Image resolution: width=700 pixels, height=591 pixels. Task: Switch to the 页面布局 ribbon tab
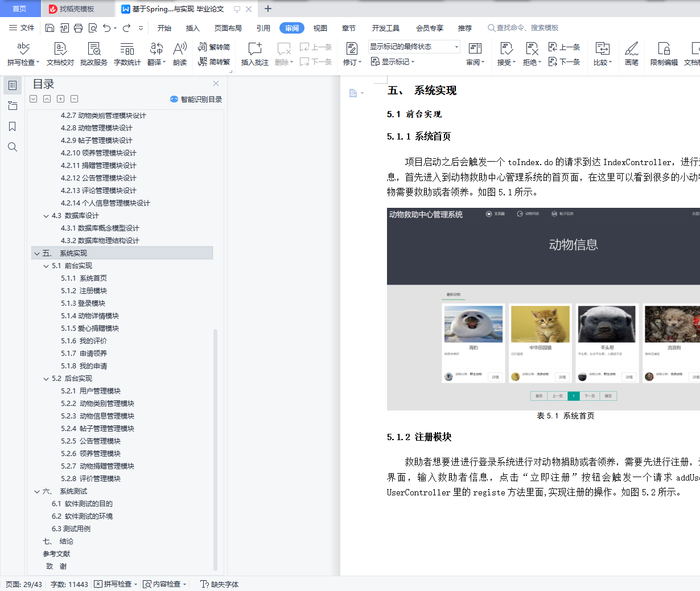(x=228, y=28)
